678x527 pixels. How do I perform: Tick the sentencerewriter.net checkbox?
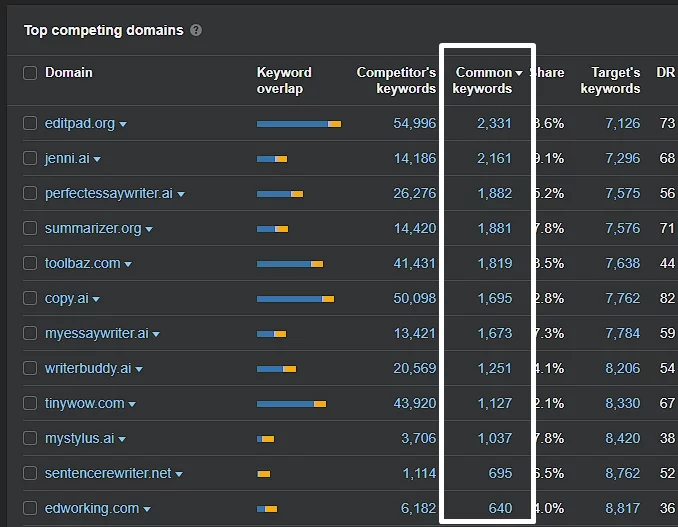click(30, 473)
